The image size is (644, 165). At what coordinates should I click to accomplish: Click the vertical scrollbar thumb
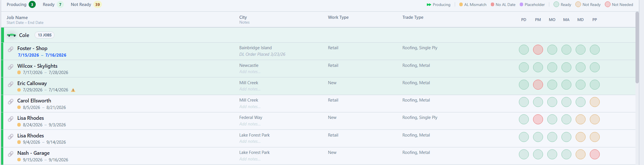point(637,48)
